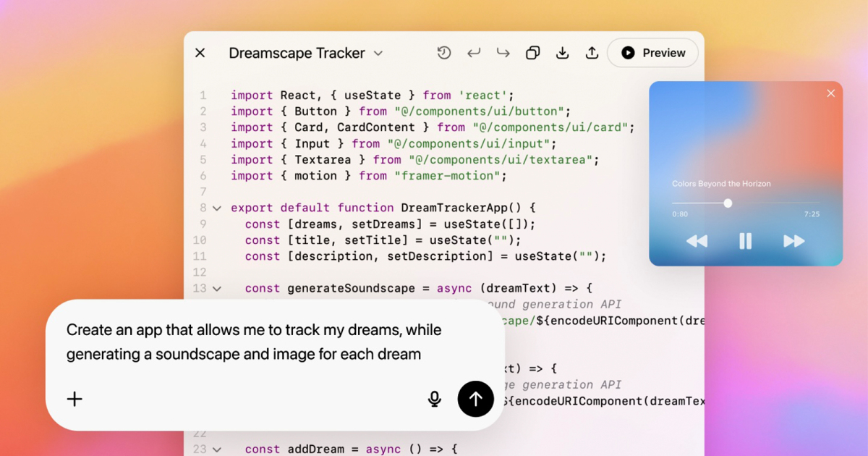This screenshot has height=456, width=868.
Task: Click the share upload icon
Action: coord(592,53)
